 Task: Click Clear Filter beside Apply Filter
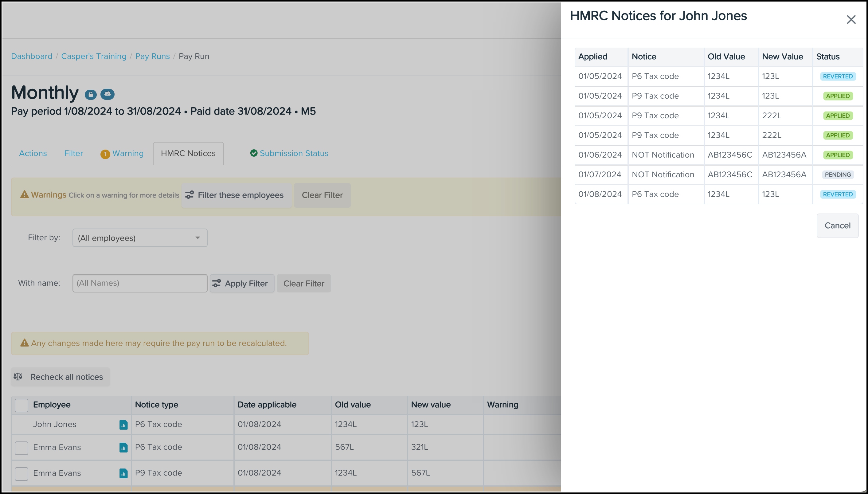[x=303, y=283]
